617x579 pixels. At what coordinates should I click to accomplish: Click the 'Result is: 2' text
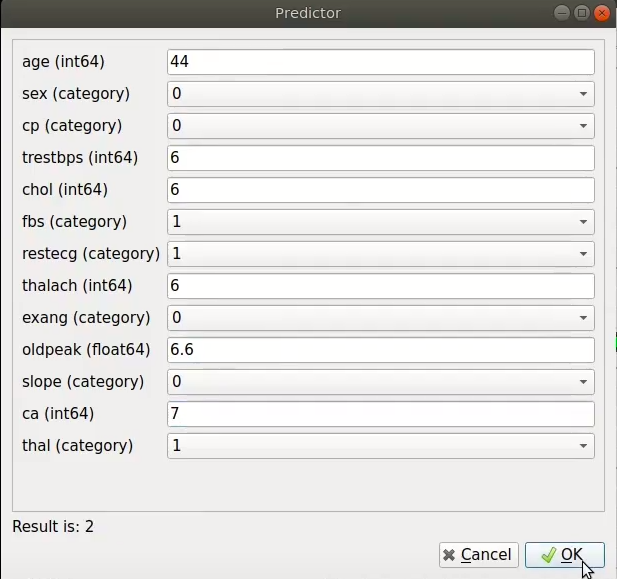(x=53, y=527)
